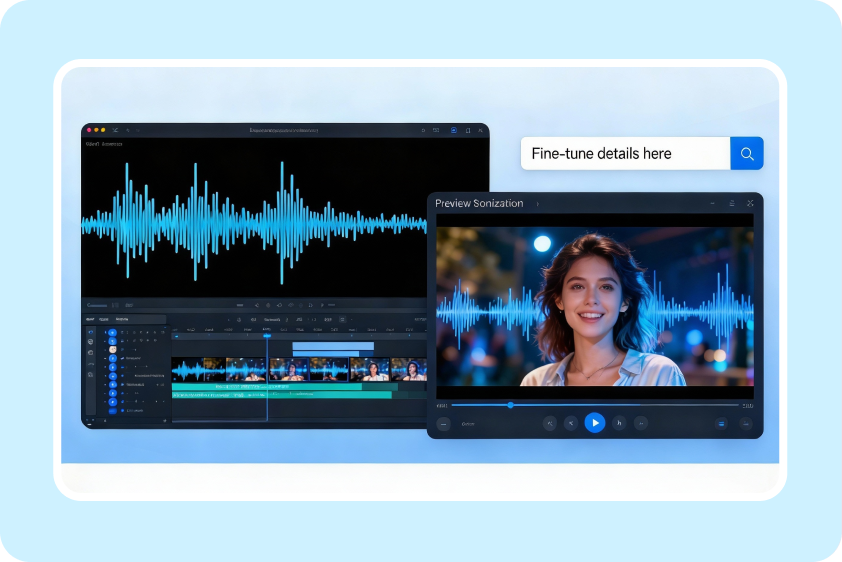
Task: Click the blue magnifier search button
Action: point(746,154)
